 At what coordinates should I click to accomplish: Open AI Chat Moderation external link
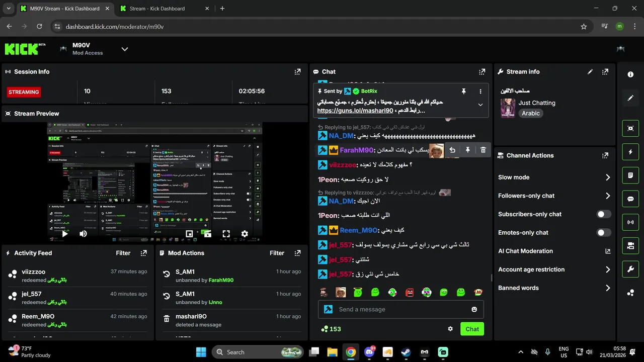tap(608, 251)
